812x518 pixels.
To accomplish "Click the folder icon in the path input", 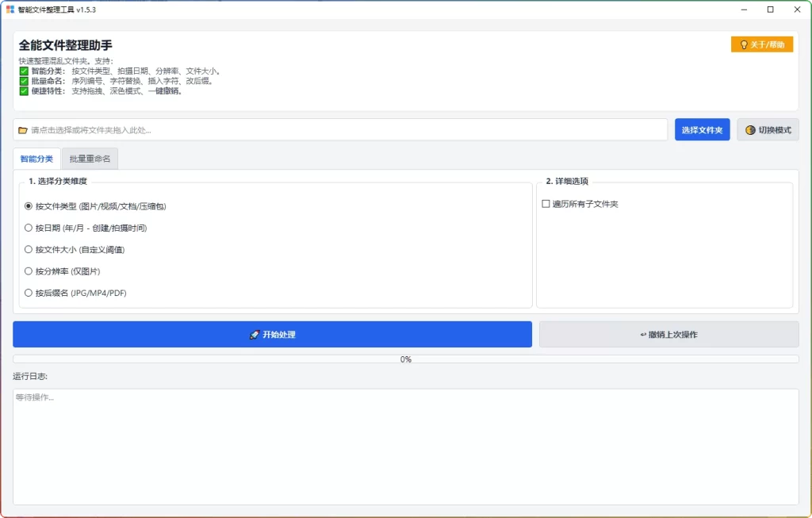I will click(x=23, y=129).
